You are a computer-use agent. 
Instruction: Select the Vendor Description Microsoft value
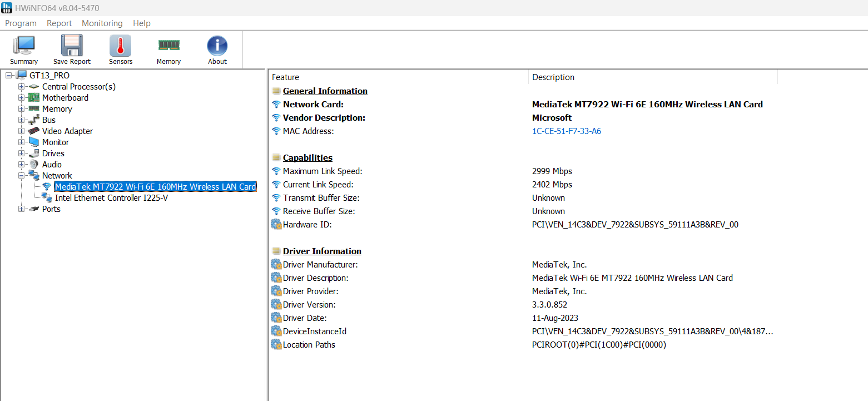(x=552, y=118)
